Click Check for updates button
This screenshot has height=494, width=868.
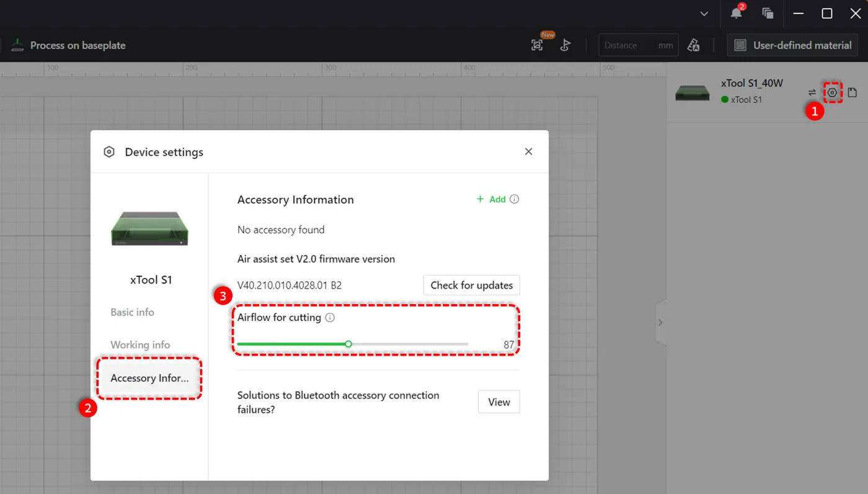click(x=471, y=285)
